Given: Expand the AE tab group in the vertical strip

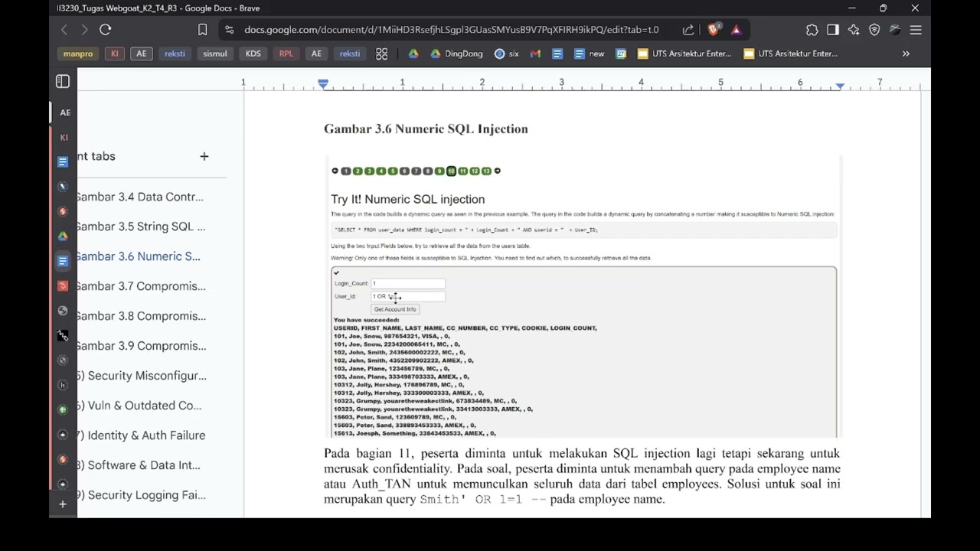Looking at the screenshot, I should [x=65, y=112].
